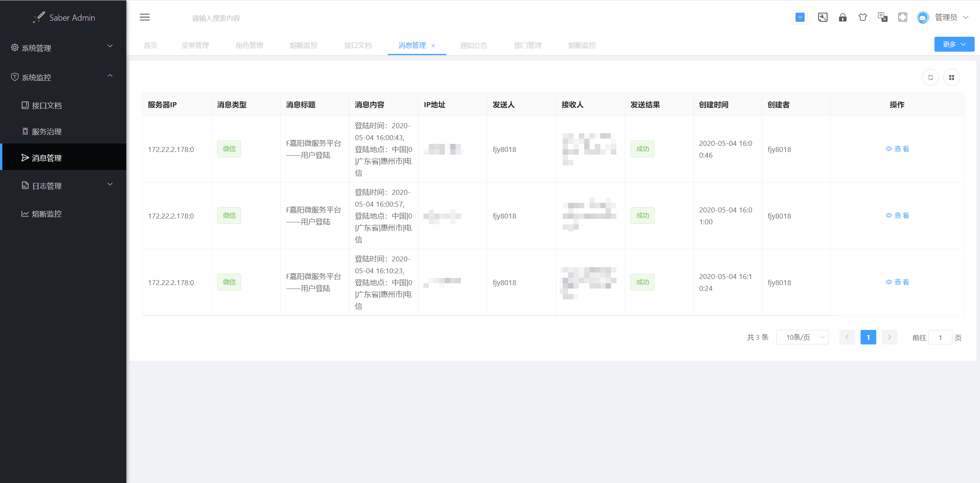
Task: Click page number 1 button
Action: (868, 337)
